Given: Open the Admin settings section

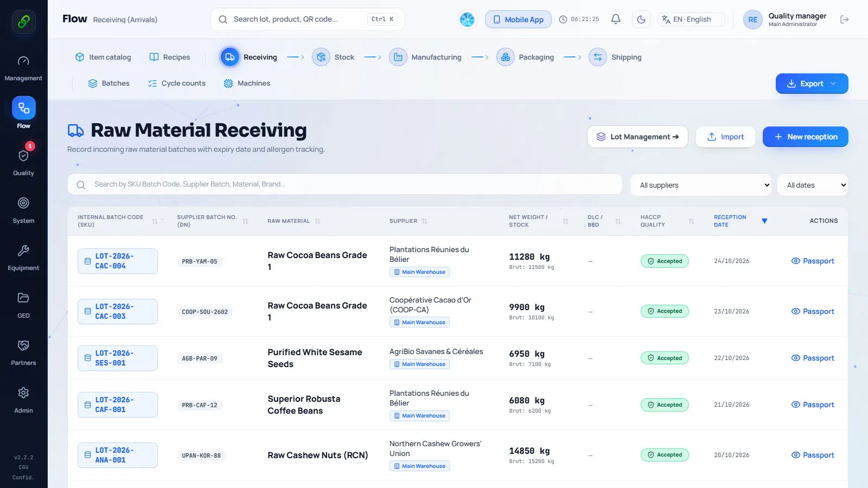Looking at the screenshot, I should pos(23,401).
